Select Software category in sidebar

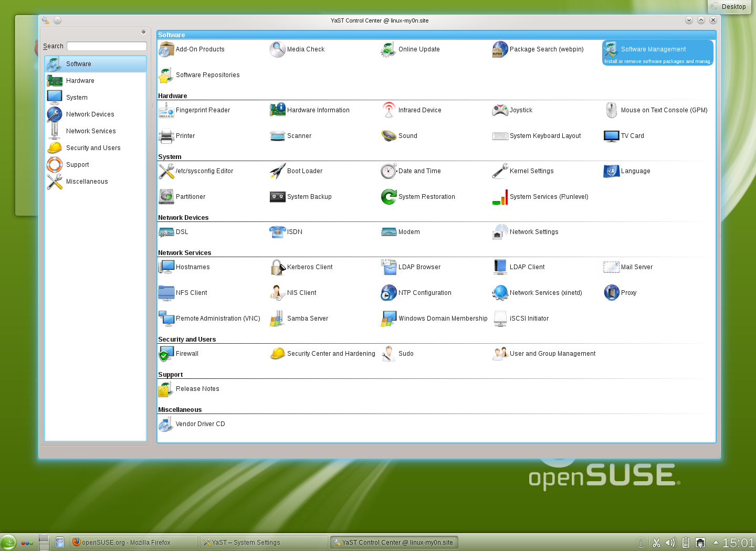(96, 64)
